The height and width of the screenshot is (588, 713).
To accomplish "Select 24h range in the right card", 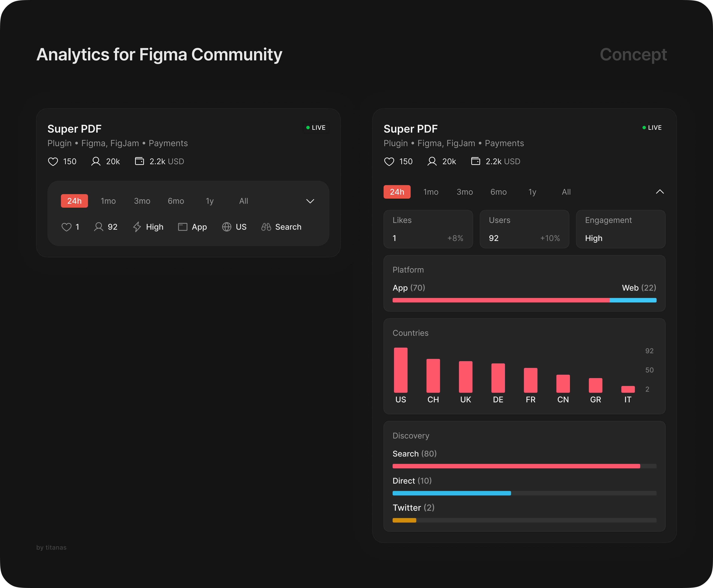I will (397, 192).
